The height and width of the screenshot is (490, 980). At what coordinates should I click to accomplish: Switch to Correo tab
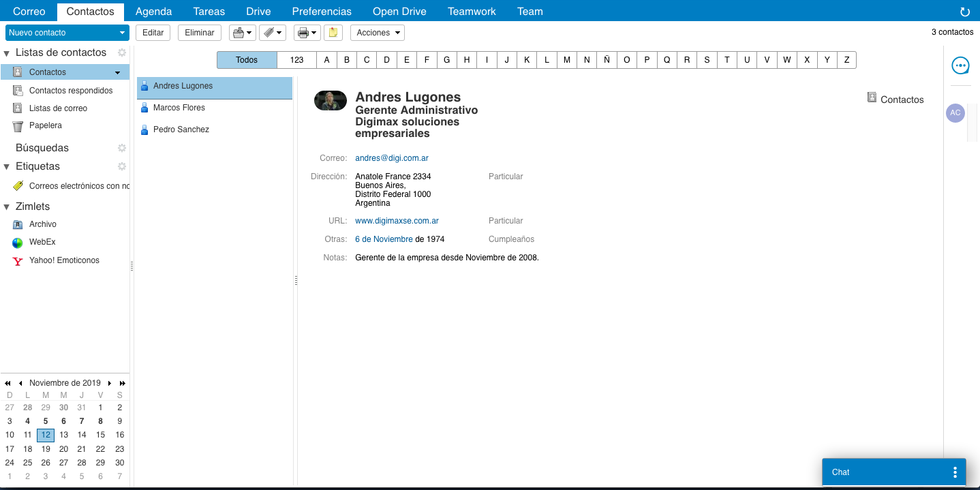(x=29, y=12)
